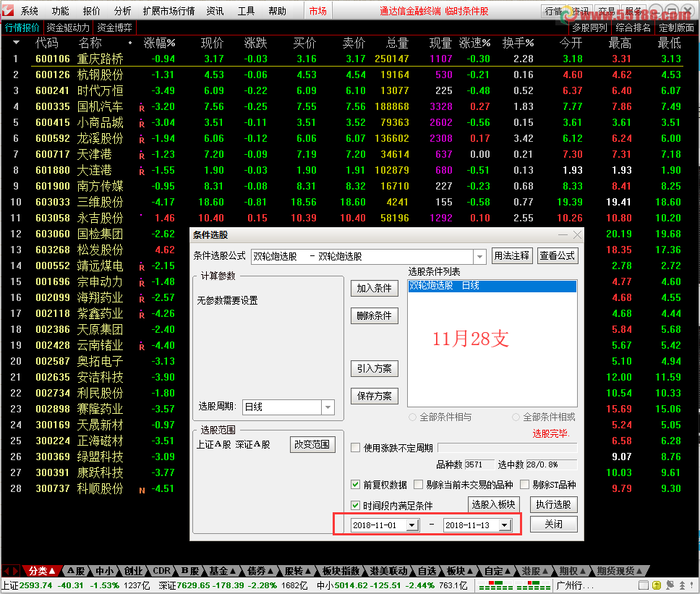
Task: Open the 工具 menu
Action: pyautogui.click(x=246, y=11)
